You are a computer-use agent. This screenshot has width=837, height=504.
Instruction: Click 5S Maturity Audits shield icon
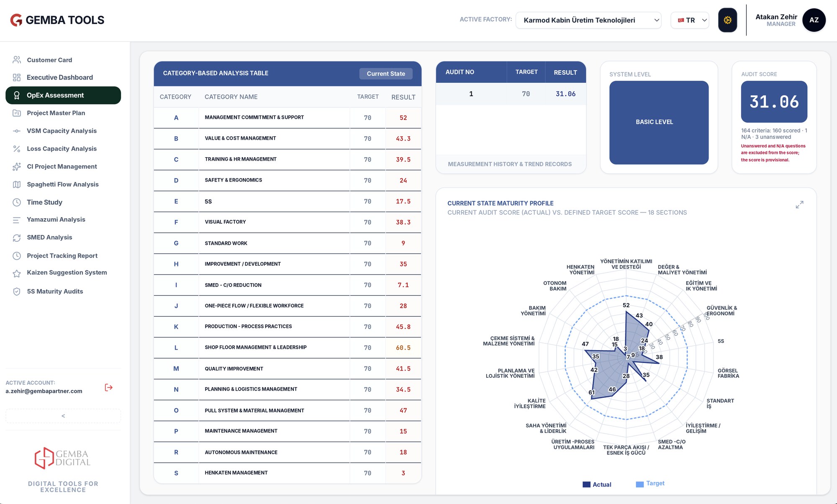coord(17,292)
